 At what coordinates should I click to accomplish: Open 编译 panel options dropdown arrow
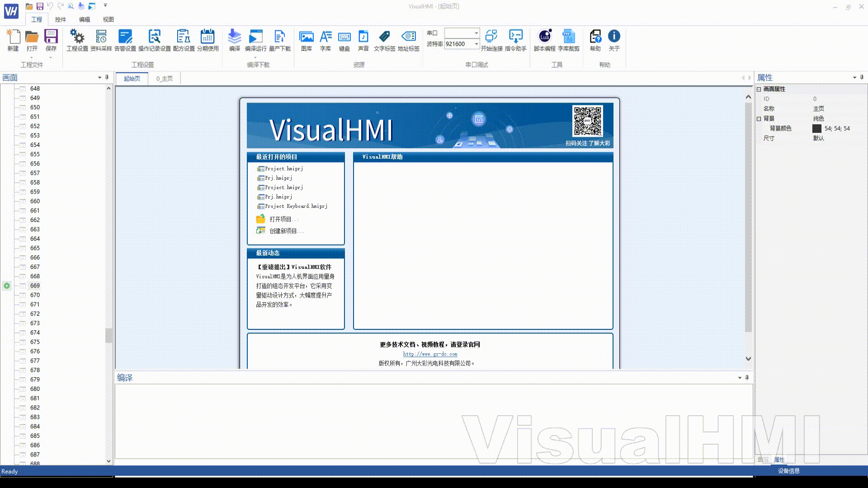coord(740,377)
